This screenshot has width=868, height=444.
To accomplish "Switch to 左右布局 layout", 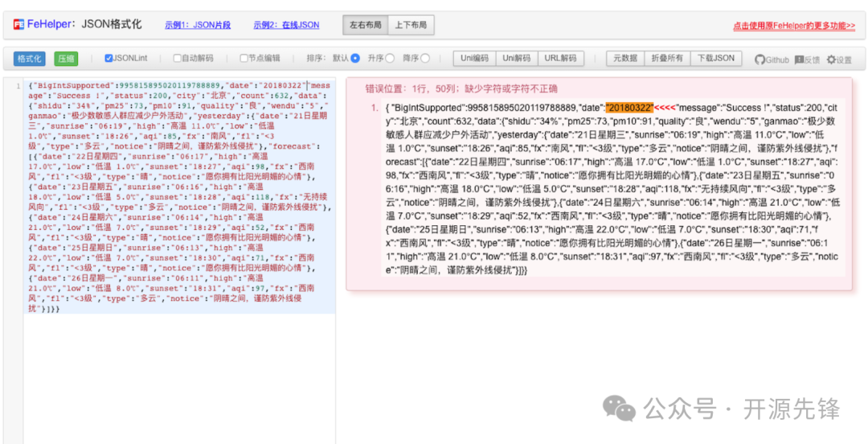I will tap(366, 25).
